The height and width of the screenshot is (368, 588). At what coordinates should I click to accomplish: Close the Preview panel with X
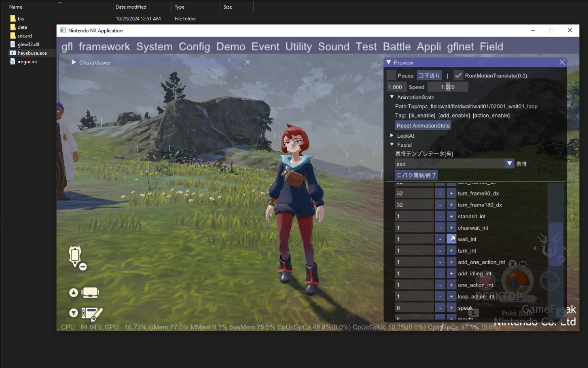[562, 62]
